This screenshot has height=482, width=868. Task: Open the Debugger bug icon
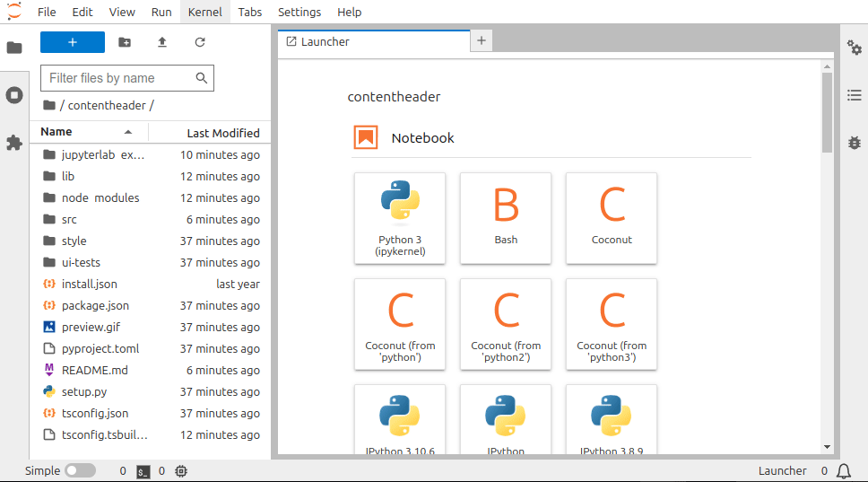coord(855,143)
